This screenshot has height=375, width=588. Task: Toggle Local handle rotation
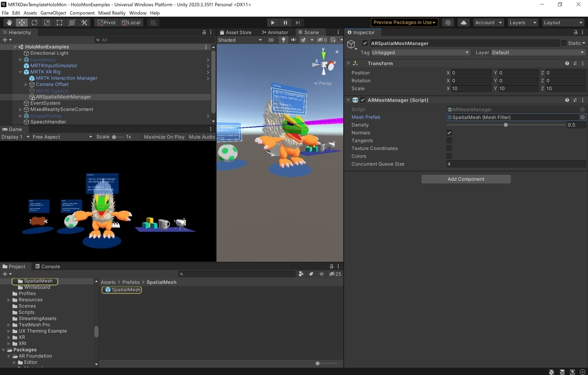pyautogui.click(x=131, y=23)
